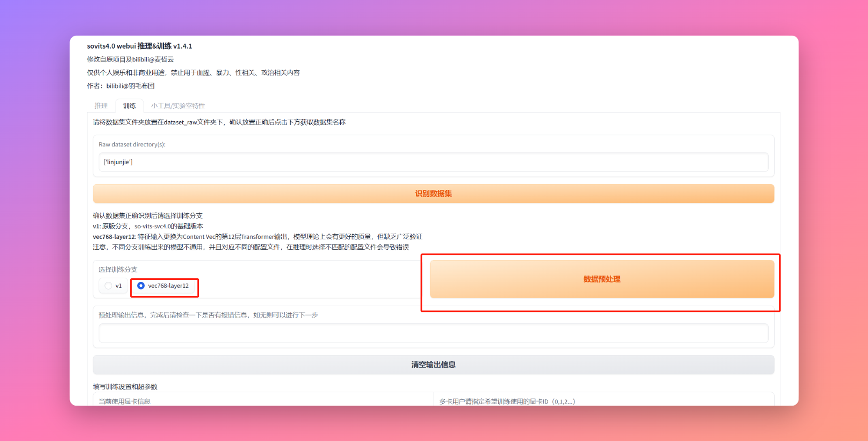Viewport: 868px width, 441px height.
Task: Click the dataset_raw folder instruction text
Action: [219, 122]
